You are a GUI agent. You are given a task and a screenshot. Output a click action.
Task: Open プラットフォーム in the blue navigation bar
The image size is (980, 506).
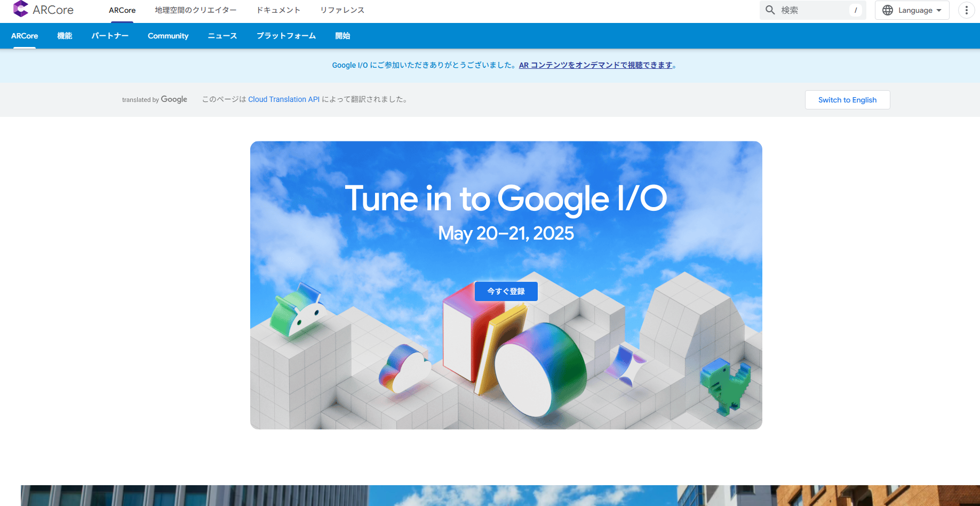pos(286,36)
